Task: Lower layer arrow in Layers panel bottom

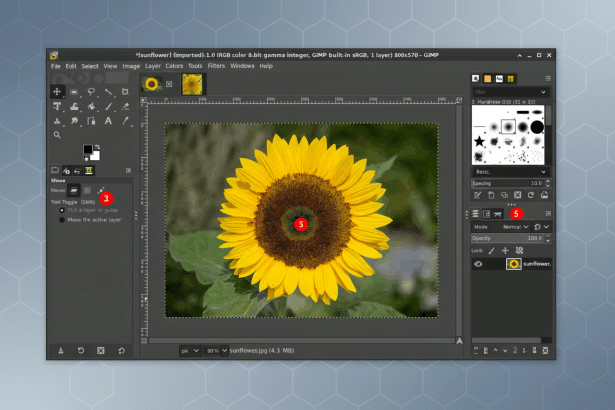Action: pos(505,350)
